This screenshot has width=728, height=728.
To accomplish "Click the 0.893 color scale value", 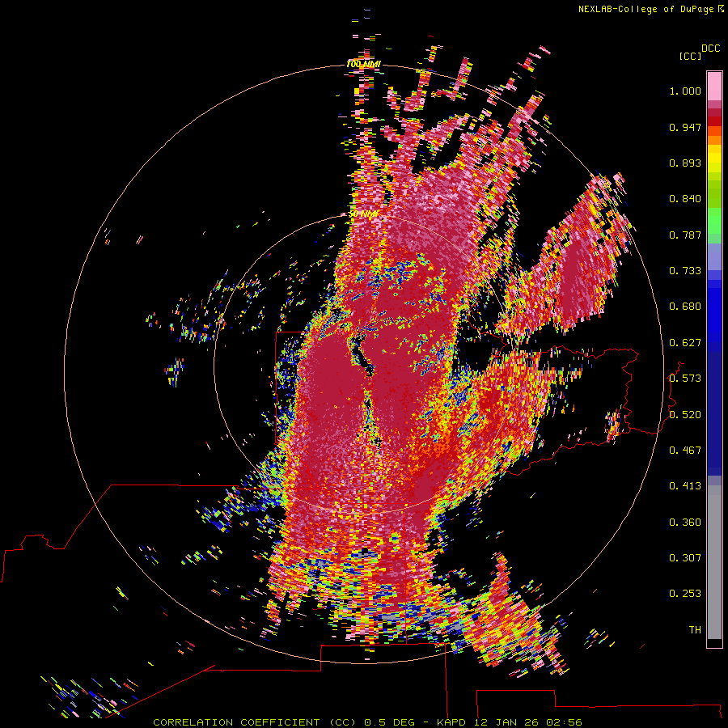I will tap(685, 163).
